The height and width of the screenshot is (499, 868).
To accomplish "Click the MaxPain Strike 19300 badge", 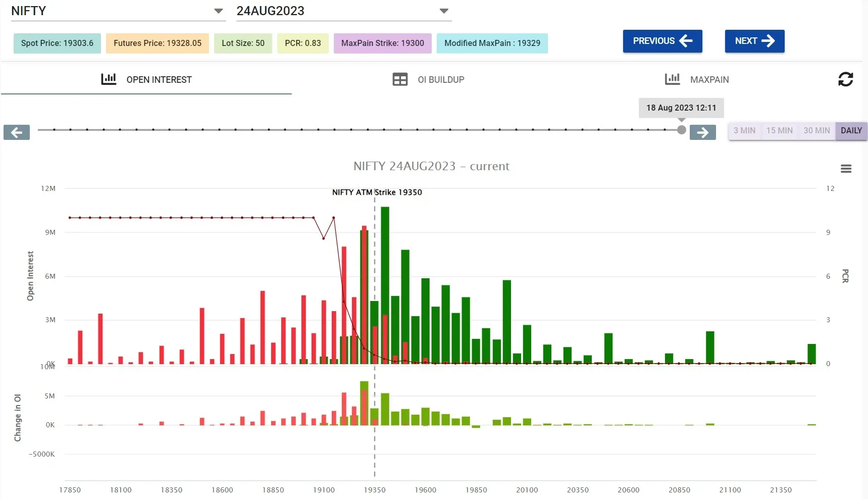I will click(382, 43).
